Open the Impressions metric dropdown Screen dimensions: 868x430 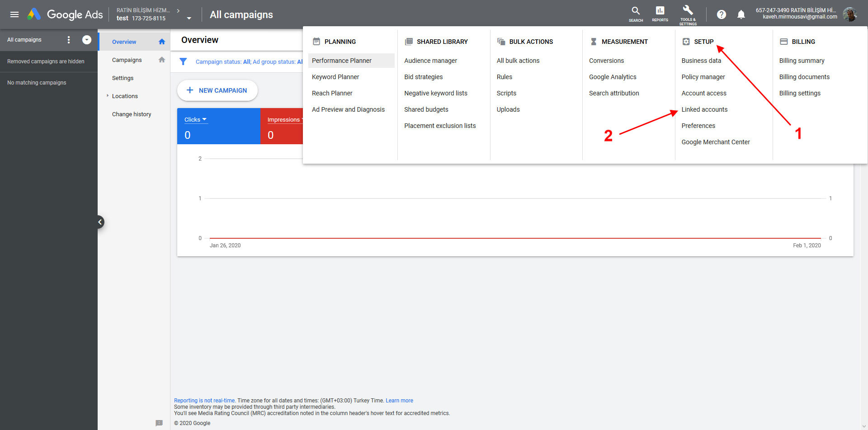(285, 120)
